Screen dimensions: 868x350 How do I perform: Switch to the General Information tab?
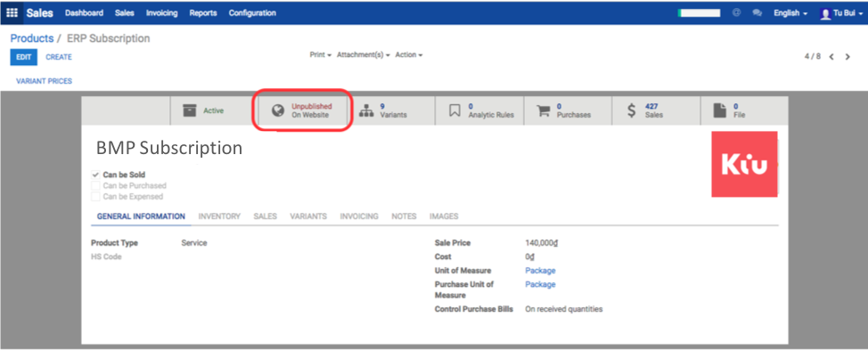click(141, 216)
